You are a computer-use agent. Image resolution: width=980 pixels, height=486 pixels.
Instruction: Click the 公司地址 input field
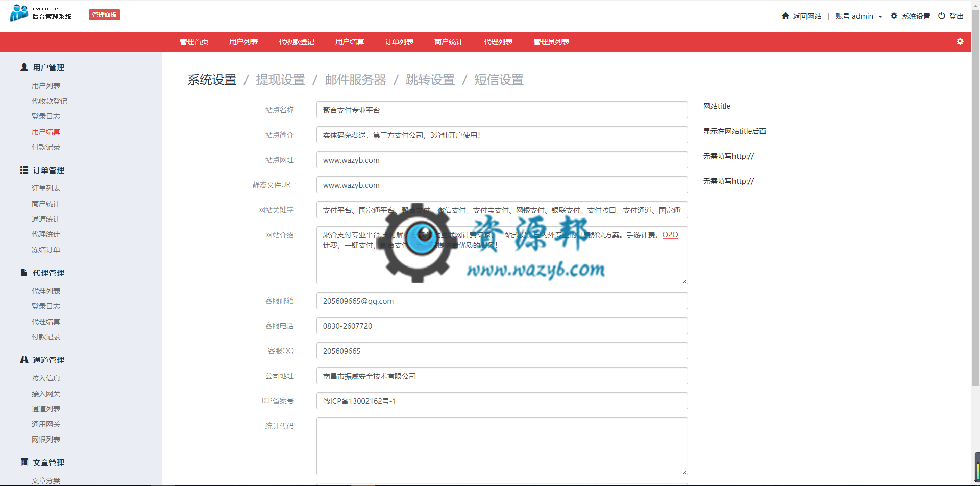tap(502, 376)
